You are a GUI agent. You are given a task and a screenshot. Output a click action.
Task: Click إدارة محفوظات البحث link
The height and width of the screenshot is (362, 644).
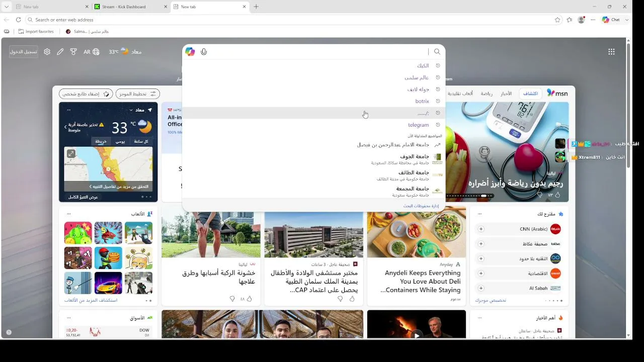421,206
